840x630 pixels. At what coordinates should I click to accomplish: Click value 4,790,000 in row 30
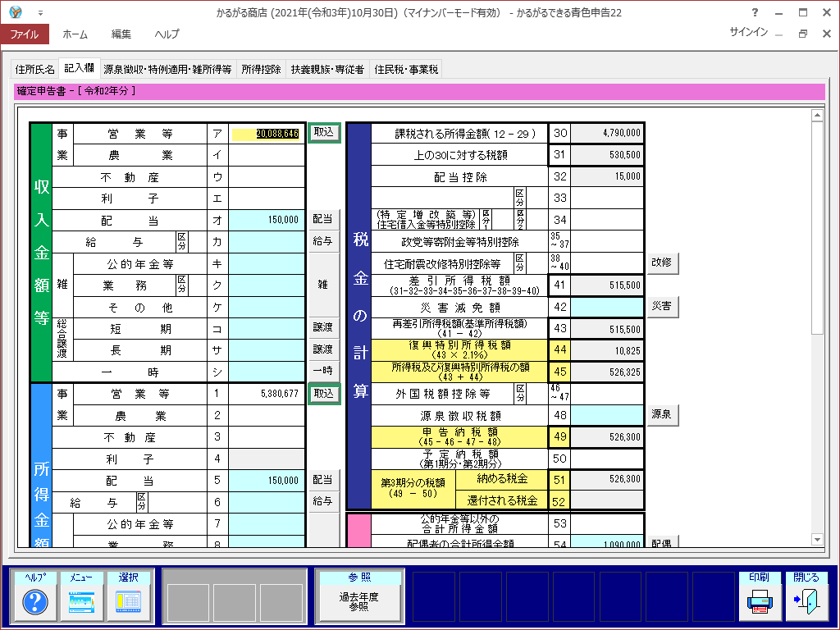pos(622,133)
